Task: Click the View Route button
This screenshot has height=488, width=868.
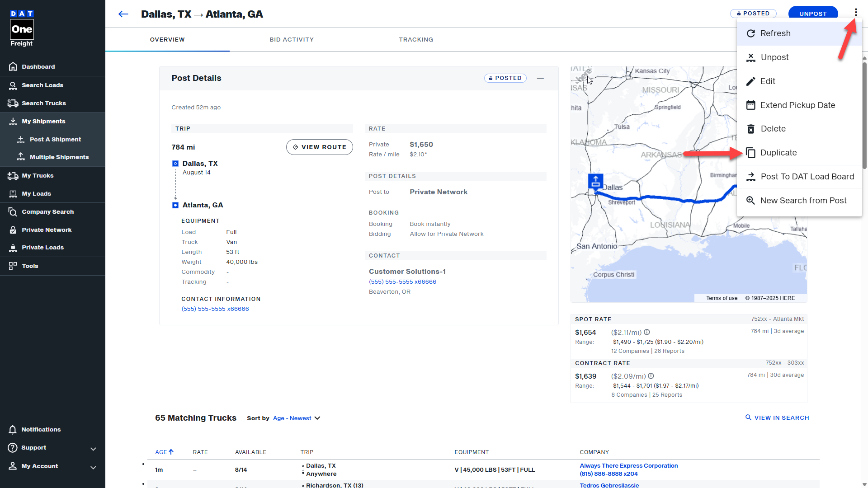Action: [319, 147]
